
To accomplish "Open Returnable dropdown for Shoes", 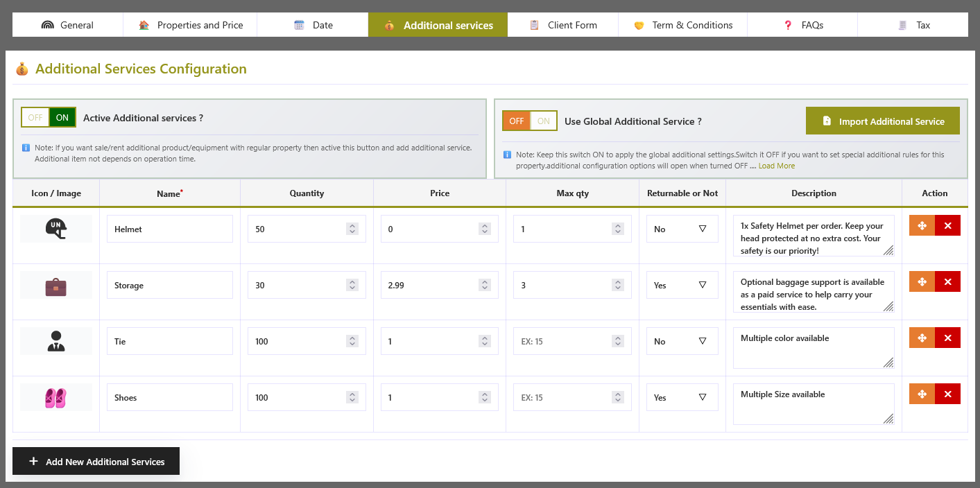I will (682, 397).
